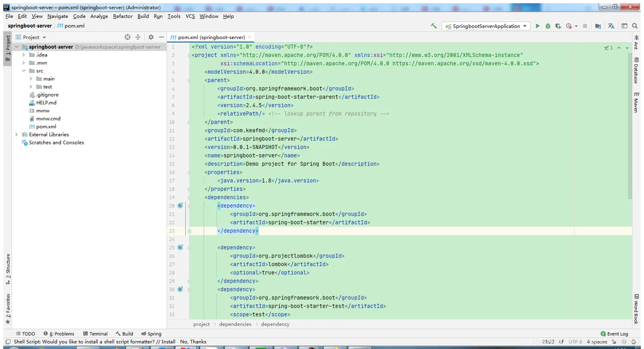644x349 pixels.
Task: Expand the test folder
Action: (31, 87)
